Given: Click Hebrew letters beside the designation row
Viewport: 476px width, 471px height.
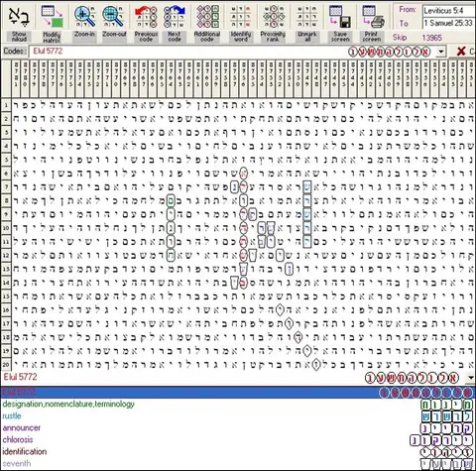Looking at the screenshot, I should 447,405.
